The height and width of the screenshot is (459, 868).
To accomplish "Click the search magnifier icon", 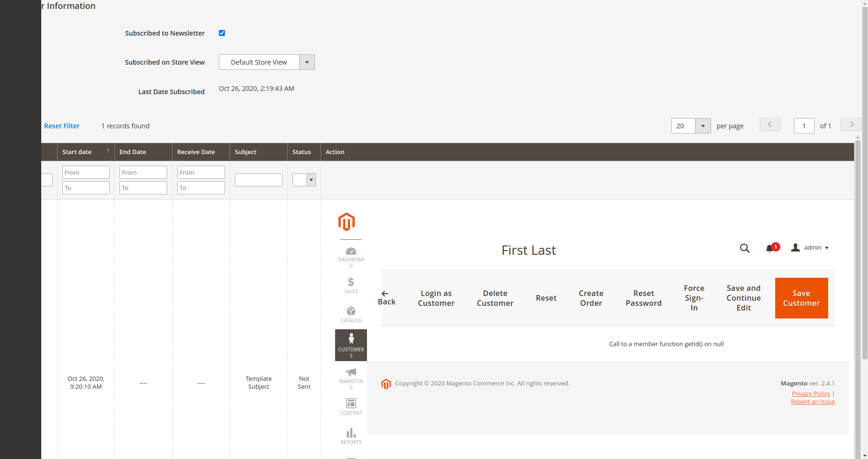I will point(745,248).
